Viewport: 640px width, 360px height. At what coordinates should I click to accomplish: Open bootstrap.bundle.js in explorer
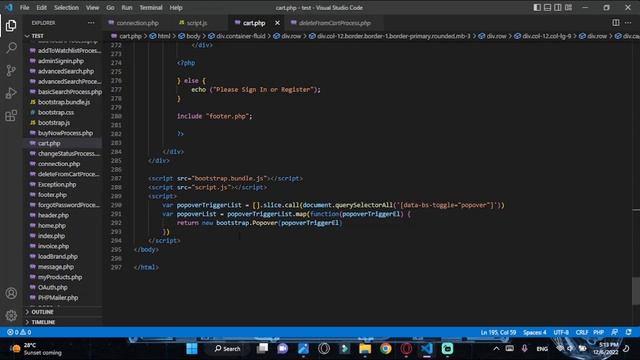[x=64, y=102]
